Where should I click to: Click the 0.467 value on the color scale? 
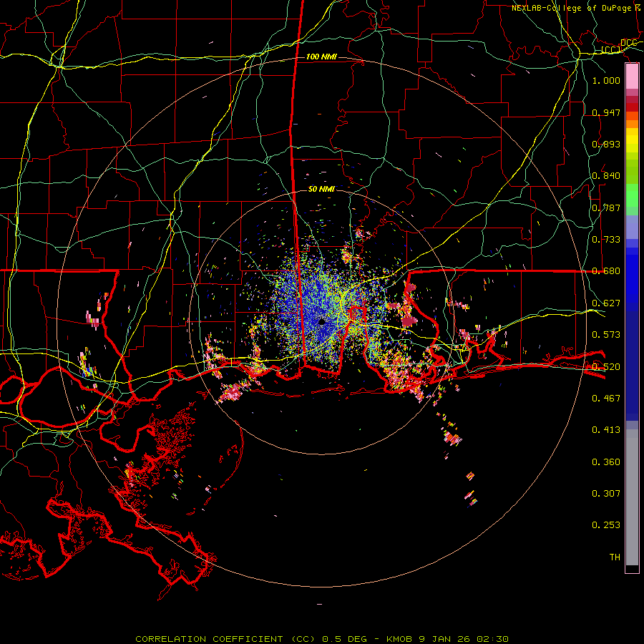tap(606, 399)
